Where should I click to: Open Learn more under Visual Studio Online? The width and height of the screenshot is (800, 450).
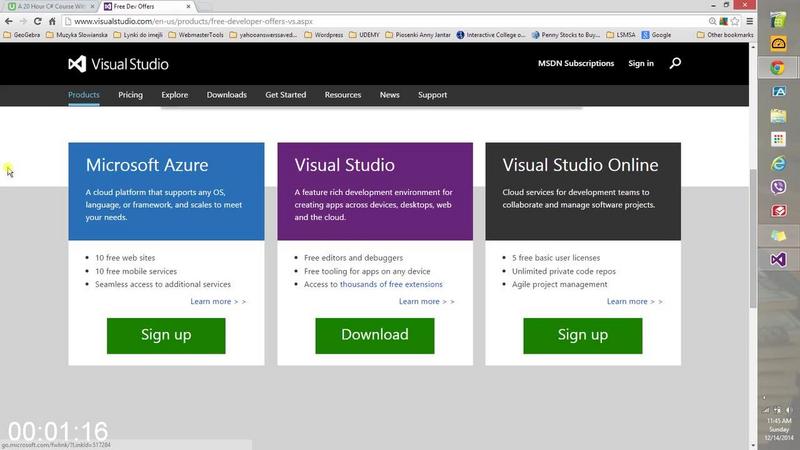coord(635,302)
